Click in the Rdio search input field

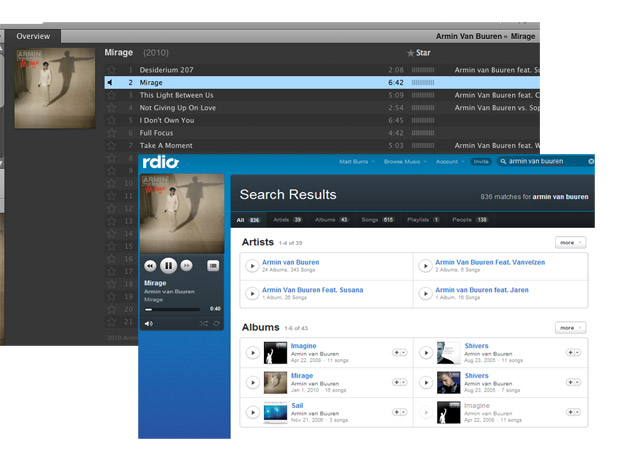click(546, 162)
